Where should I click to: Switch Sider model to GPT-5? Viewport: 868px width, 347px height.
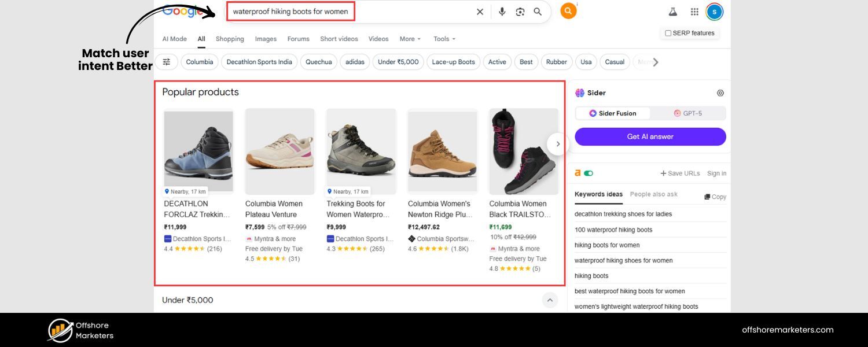[689, 113]
